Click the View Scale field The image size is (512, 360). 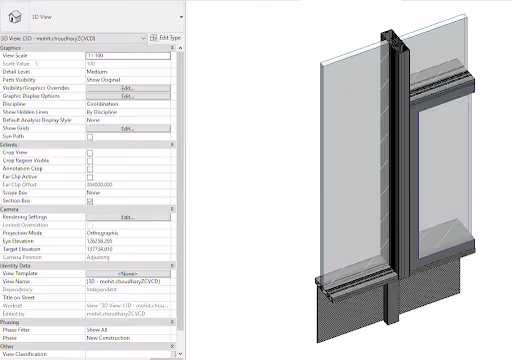(x=128, y=56)
